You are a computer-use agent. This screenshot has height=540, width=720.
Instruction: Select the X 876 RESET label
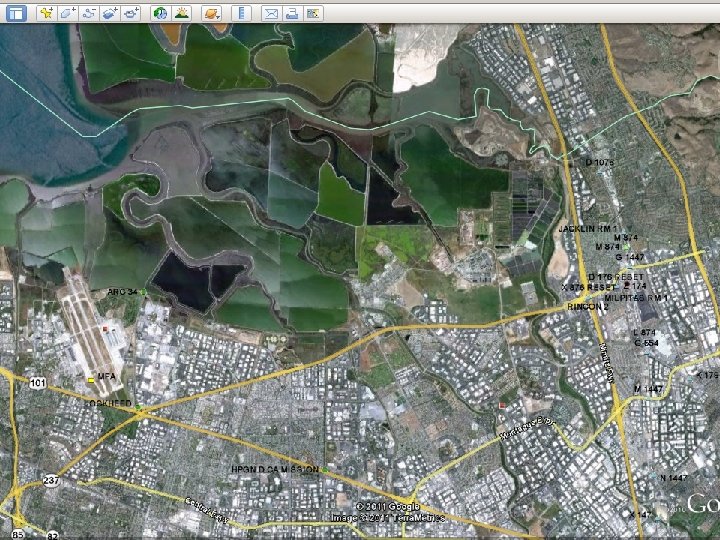(x=589, y=287)
